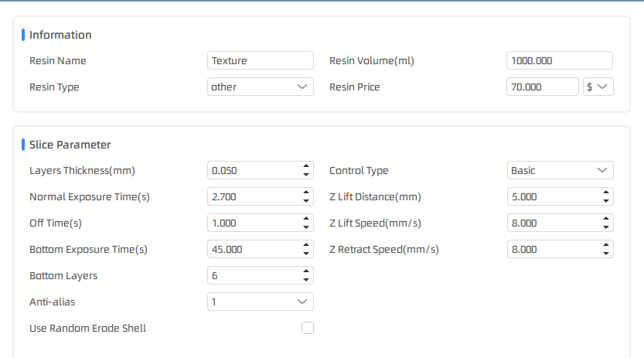Image resolution: width=644 pixels, height=358 pixels.
Task: Decrease Z Lift Speed with down arrow
Action: pos(606,227)
